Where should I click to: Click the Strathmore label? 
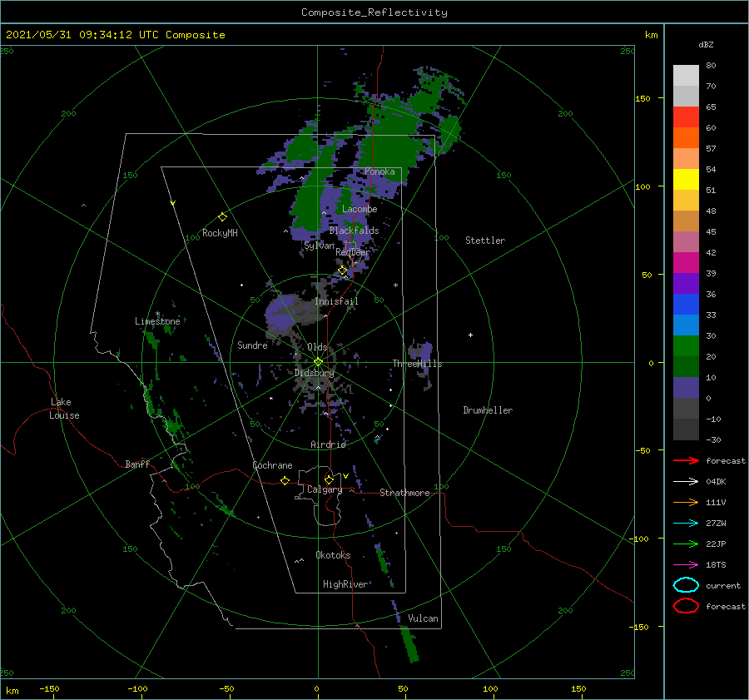point(404,493)
